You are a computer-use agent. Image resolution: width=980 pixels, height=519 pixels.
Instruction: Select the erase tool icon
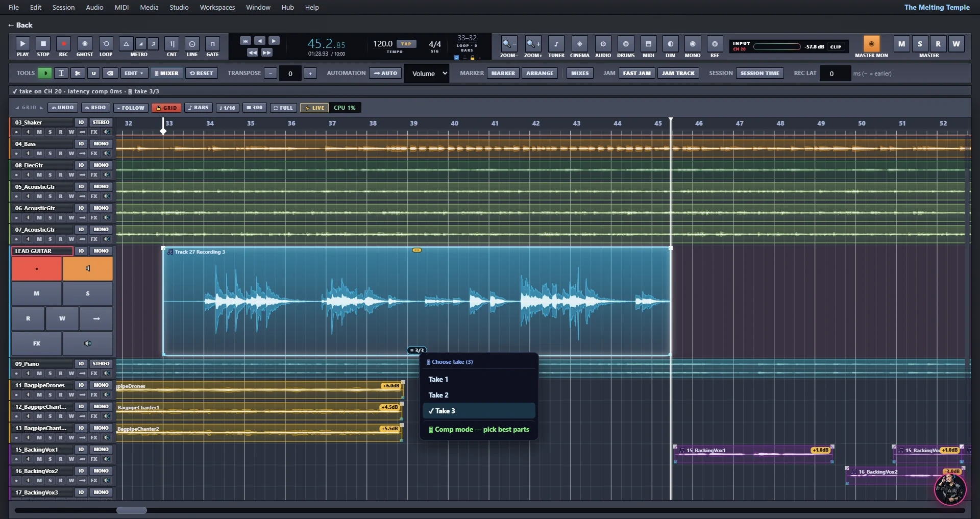[110, 73]
